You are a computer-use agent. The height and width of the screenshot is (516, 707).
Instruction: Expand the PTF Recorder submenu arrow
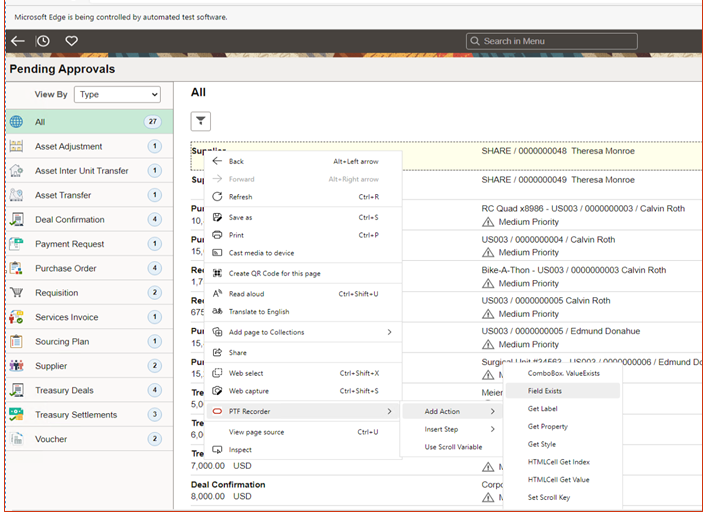389,411
